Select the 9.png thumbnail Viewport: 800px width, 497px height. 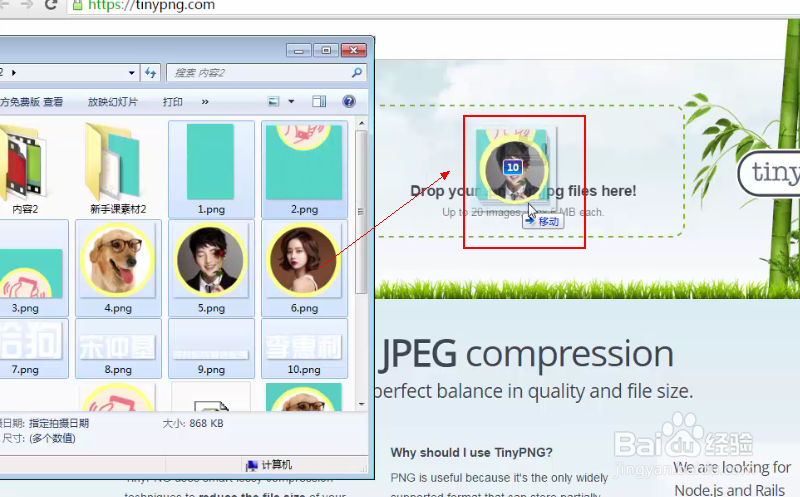coord(211,349)
